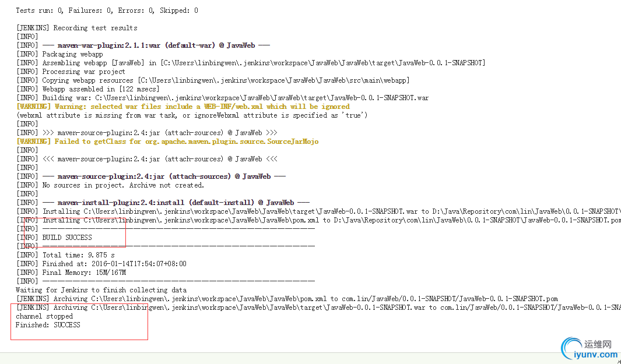
Task: Click the 'Final Memory: 15M/167M' line
Action: [71, 272]
